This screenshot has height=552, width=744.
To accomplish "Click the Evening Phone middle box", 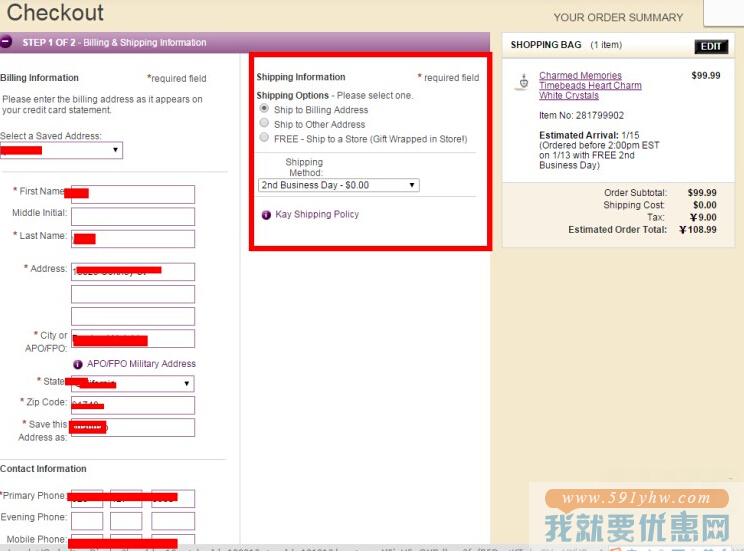I will tap(126, 521).
